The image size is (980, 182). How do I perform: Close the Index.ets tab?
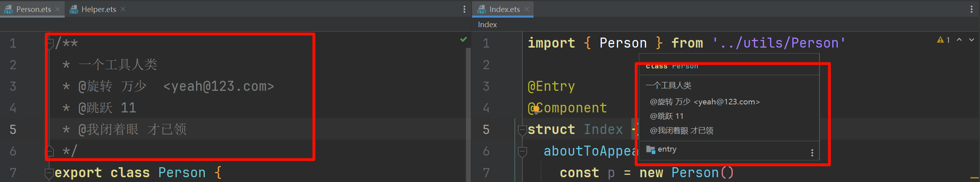coord(527,9)
